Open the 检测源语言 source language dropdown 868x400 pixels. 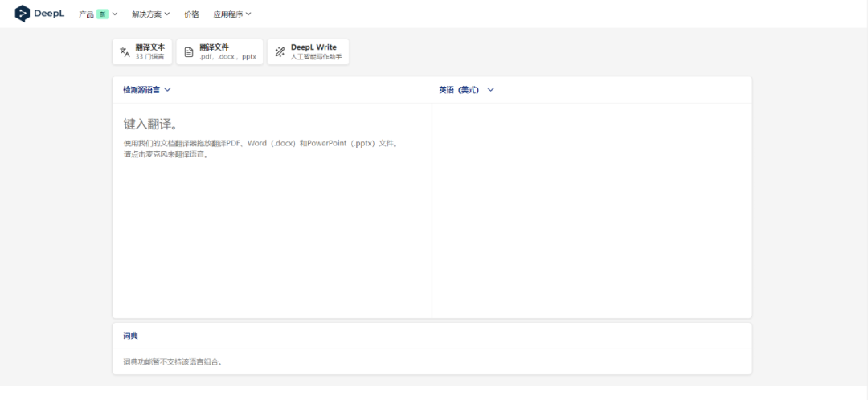point(147,90)
